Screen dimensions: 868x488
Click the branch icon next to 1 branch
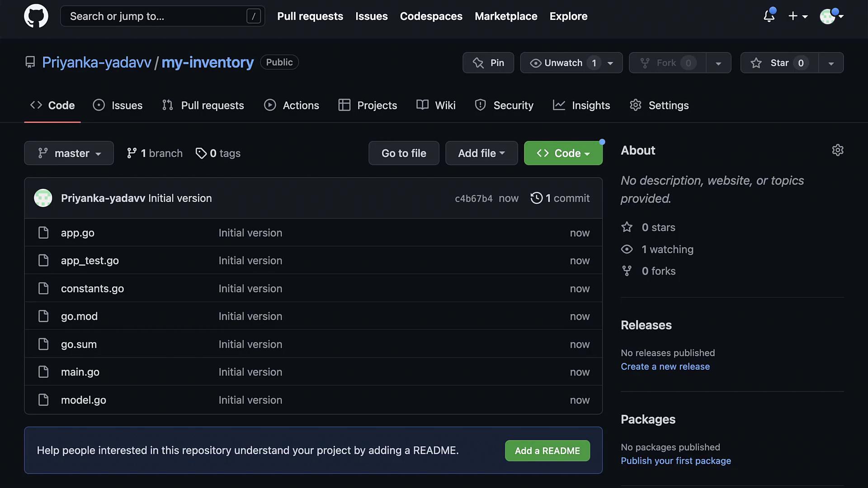(132, 153)
